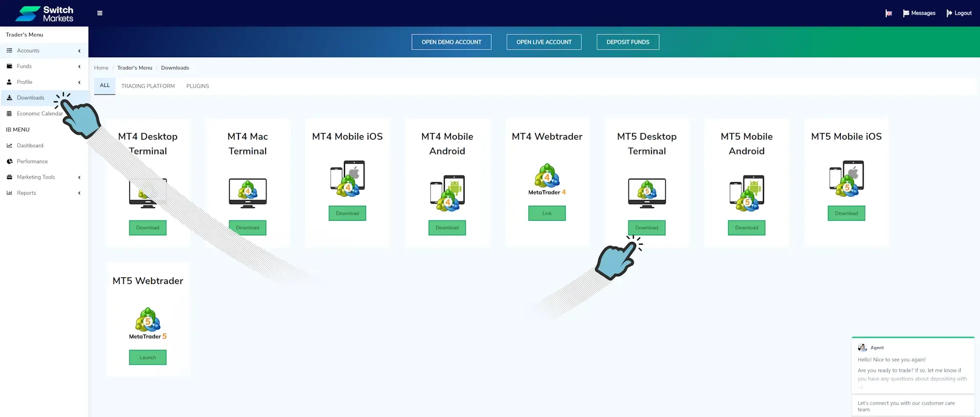This screenshot has width=980, height=417.
Task: Click the MetaTrader 5 Webtrader logo
Action: 148,324
